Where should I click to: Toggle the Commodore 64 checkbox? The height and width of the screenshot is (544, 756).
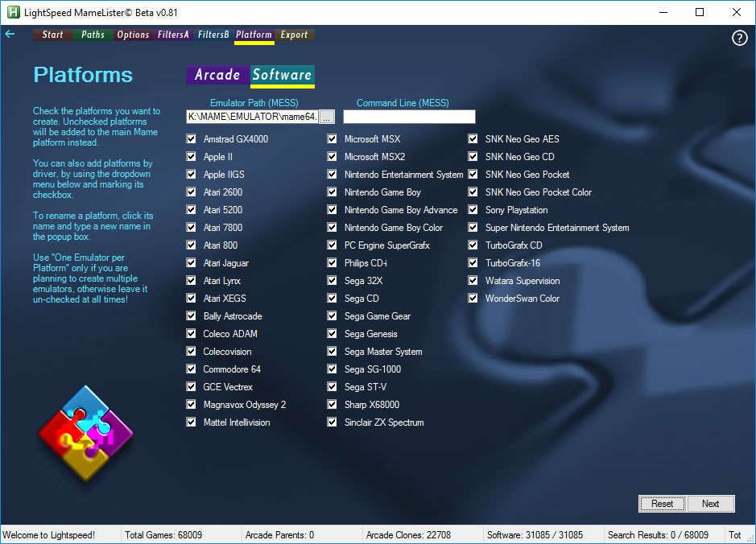click(191, 369)
